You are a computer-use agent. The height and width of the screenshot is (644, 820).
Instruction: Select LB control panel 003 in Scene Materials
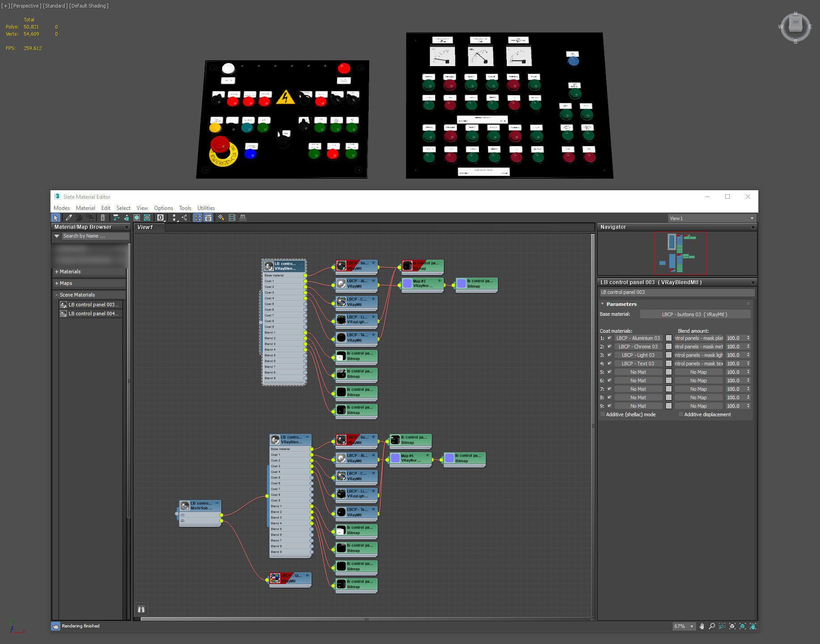(x=91, y=305)
